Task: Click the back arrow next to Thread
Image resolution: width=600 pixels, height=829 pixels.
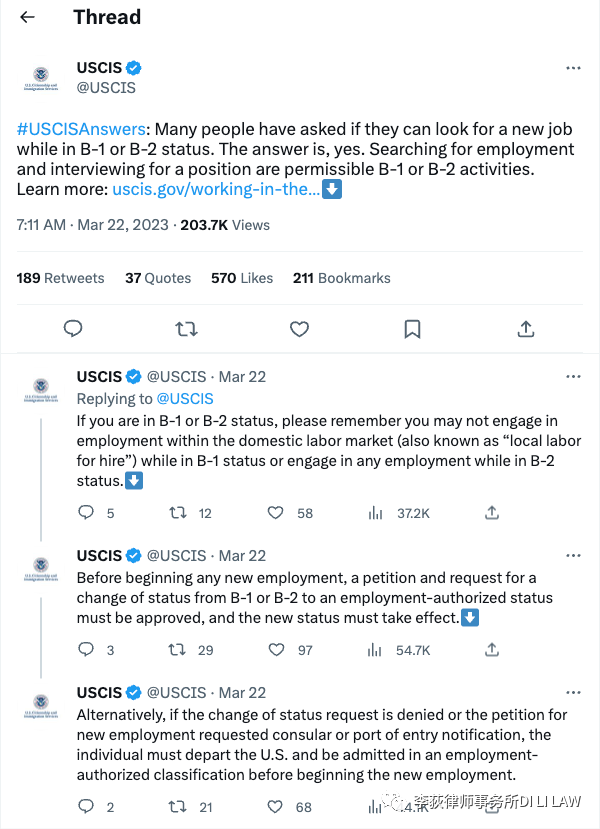Action: click(27, 18)
